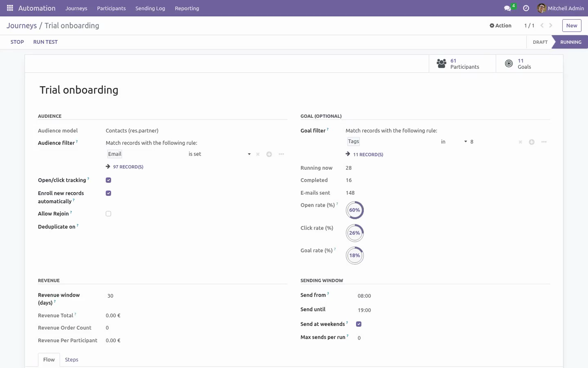Switch to the Flow tab
The image size is (588, 368).
pyautogui.click(x=49, y=360)
